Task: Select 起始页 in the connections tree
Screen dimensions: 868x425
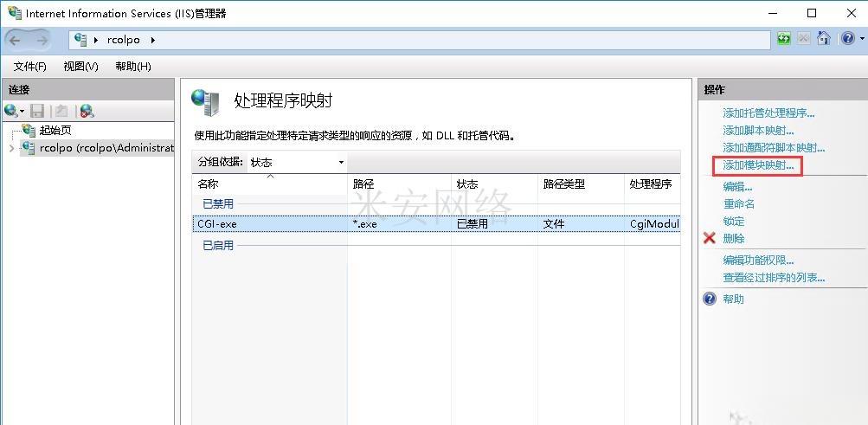Action: pos(55,131)
